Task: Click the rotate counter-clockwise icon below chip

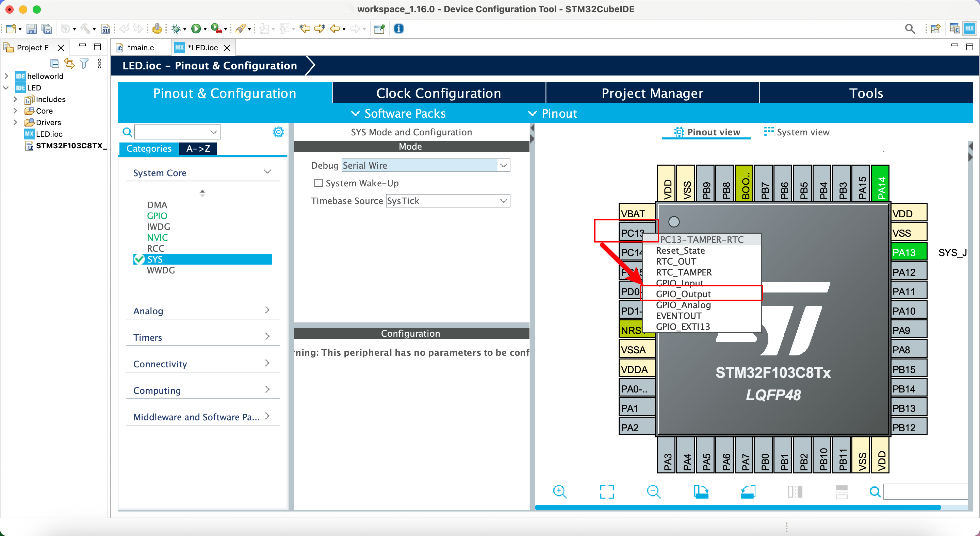Action: tap(748, 491)
